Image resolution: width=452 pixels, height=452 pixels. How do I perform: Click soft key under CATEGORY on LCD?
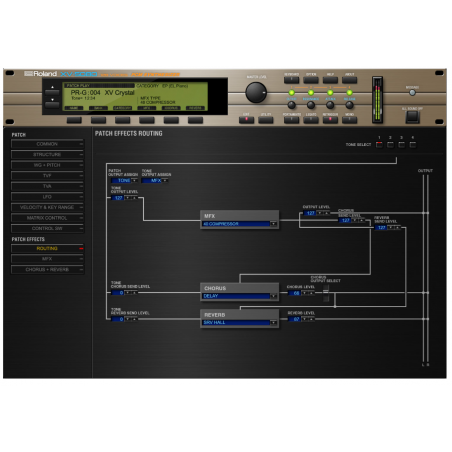(123, 120)
